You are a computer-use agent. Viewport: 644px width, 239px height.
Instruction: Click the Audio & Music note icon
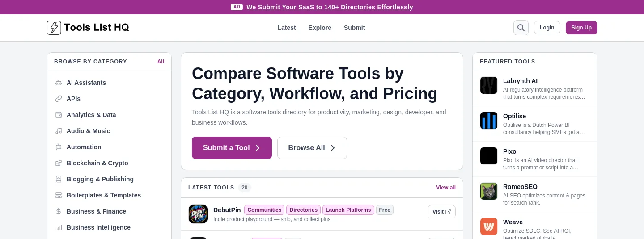(59, 131)
